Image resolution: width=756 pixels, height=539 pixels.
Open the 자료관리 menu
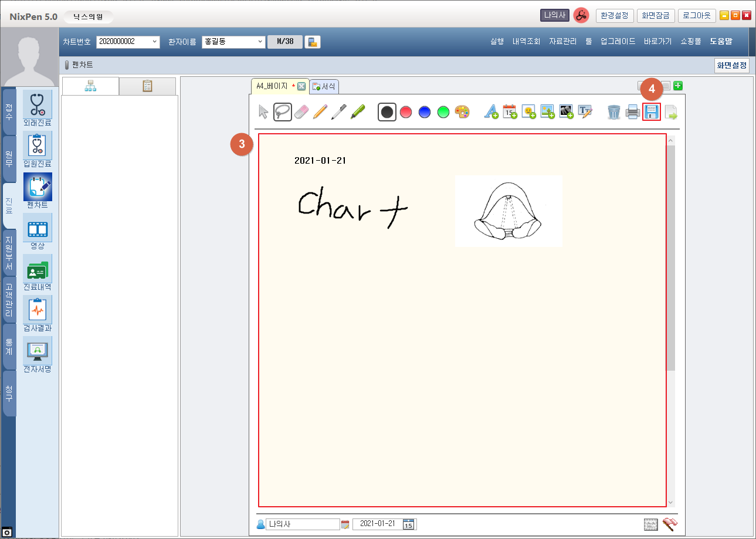(x=562, y=42)
